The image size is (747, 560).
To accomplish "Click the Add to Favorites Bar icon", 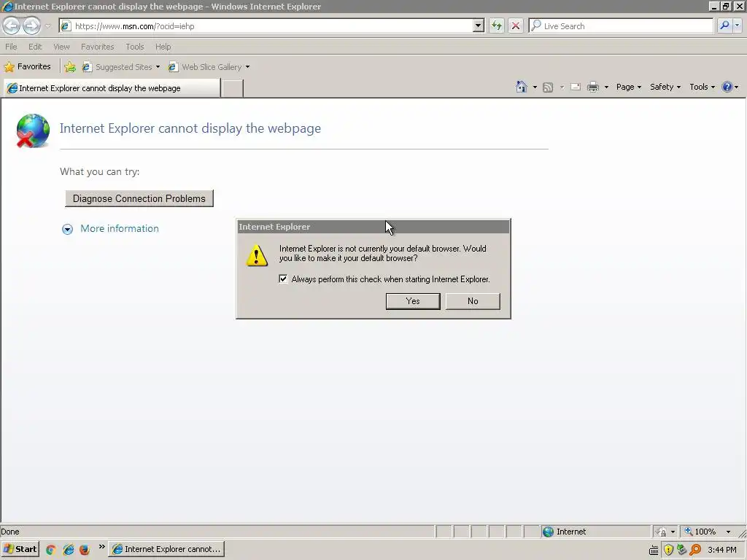I will (70, 67).
